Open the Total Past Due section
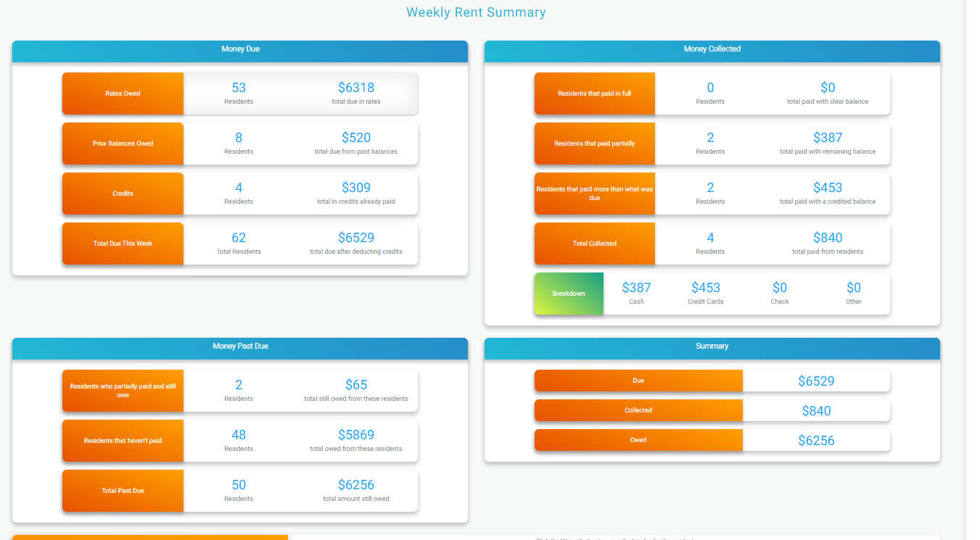980x540 pixels. [123, 490]
